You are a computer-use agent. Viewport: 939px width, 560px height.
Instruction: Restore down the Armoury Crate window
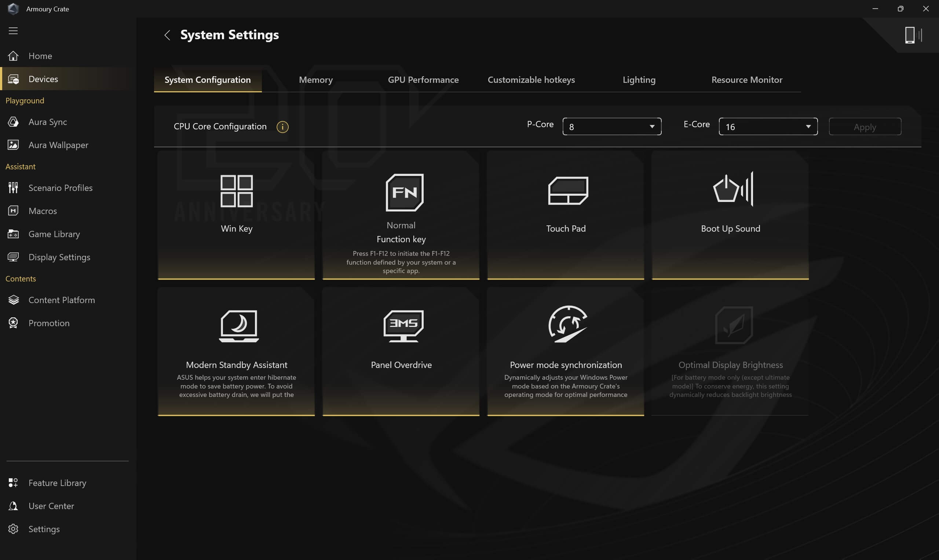click(900, 9)
